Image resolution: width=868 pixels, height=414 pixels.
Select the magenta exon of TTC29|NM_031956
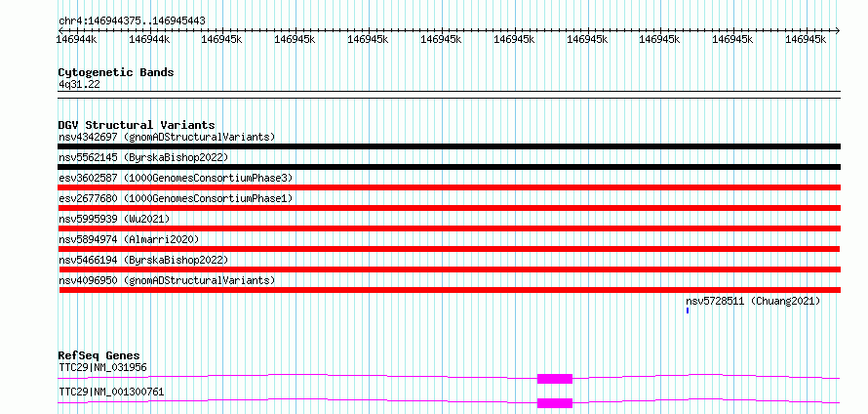point(555,379)
